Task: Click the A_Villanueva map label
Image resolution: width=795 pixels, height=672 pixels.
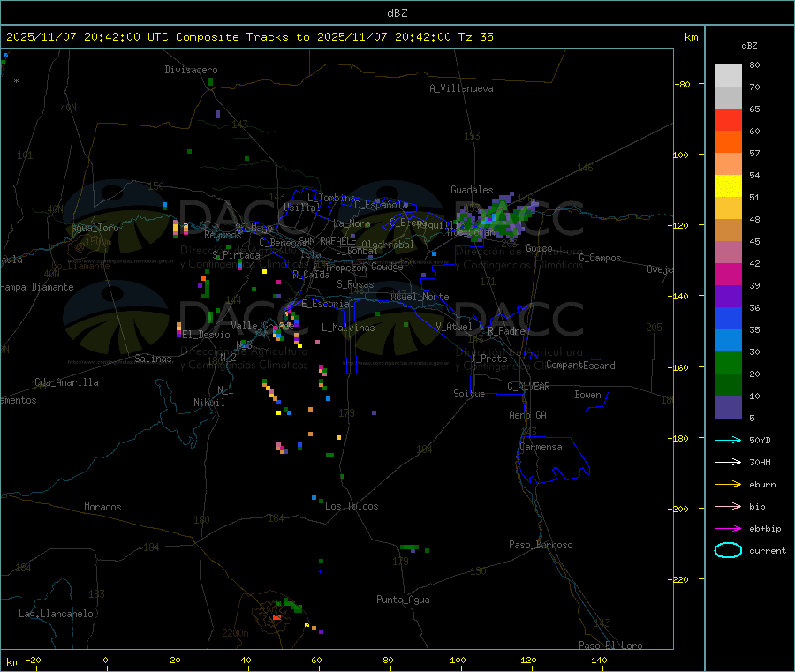Action: click(x=461, y=88)
